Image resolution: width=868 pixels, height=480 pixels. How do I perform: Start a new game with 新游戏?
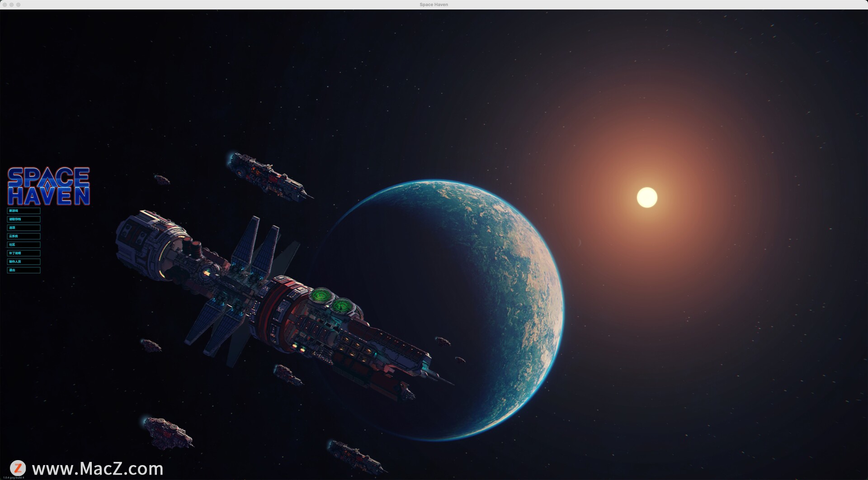24,211
